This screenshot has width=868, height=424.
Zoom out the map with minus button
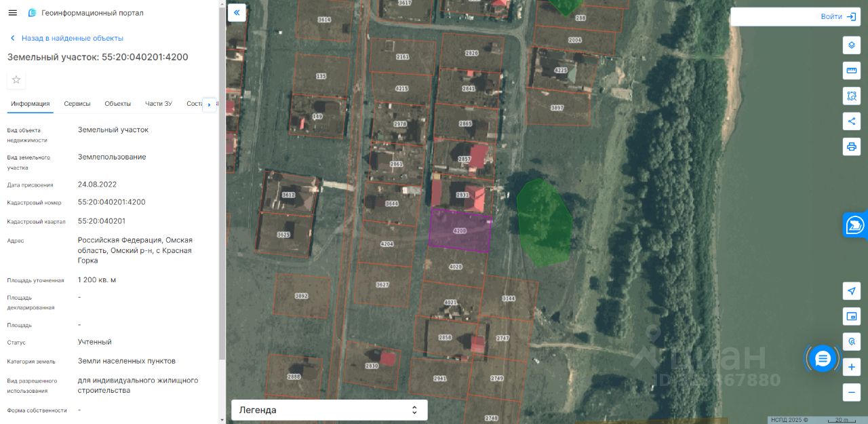(x=852, y=392)
